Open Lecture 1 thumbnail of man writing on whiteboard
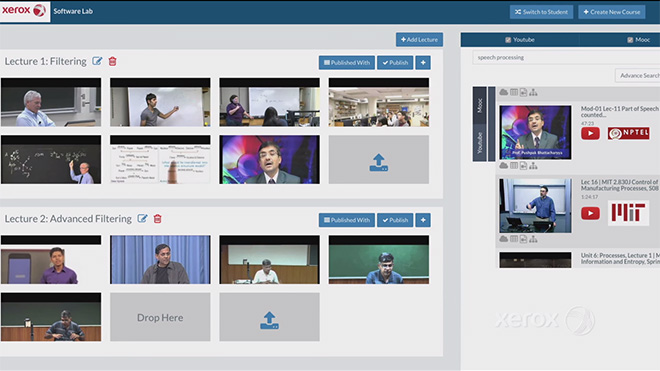Viewport: 660px width, 371px height. coord(160,102)
